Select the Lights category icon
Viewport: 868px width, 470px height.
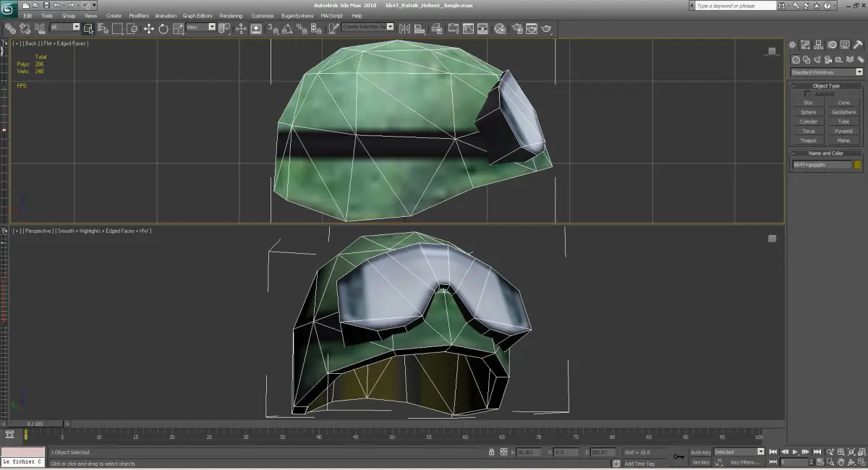[817, 60]
